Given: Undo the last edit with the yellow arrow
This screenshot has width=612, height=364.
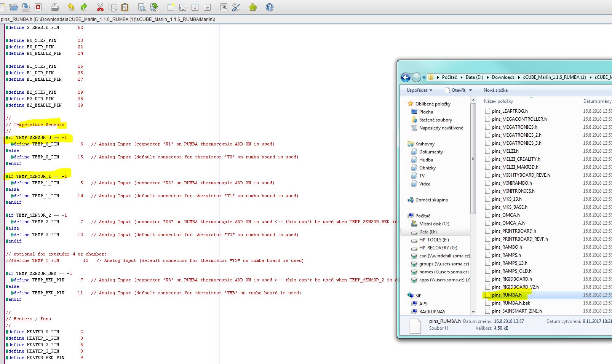Looking at the screenshot, I should click(x=71, y=7).
